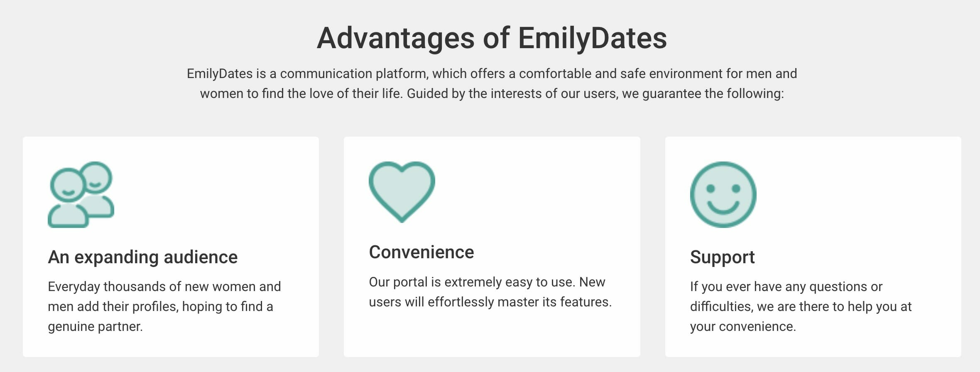Image resolution: width=980 pixels, height=372 pixels.
Task: Select the 'Support' card heading
Action: (722, 257)
